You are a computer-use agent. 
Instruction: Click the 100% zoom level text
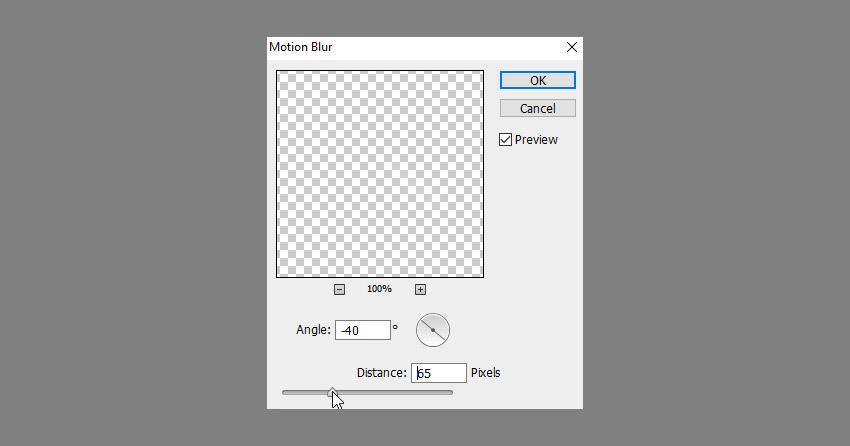[x=379, y=289]
